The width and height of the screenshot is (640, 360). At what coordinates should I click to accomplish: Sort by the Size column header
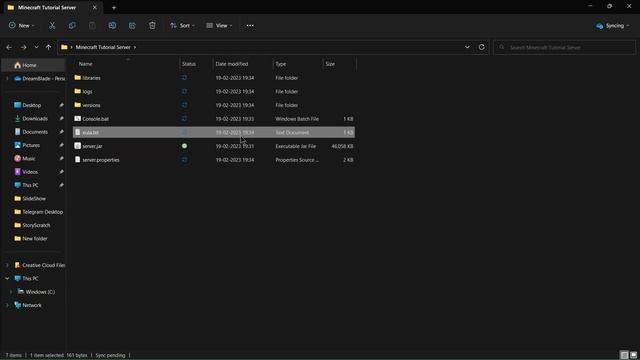coord(330,64)
